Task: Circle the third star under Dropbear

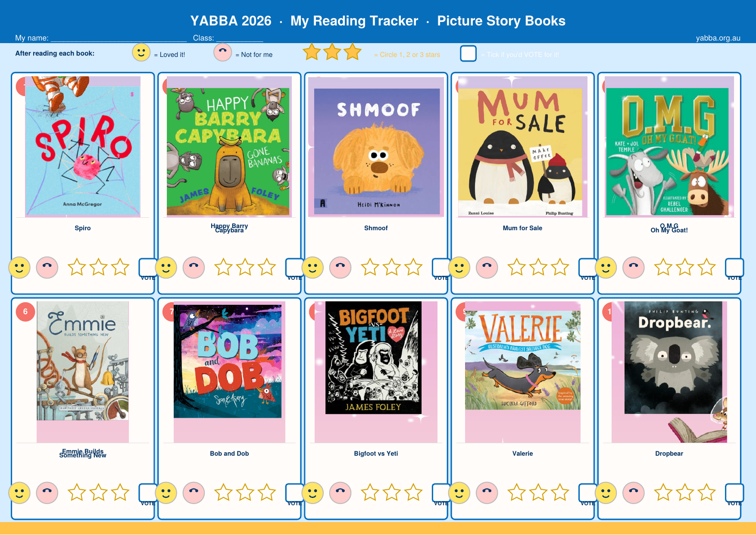Action: (706, 492)
